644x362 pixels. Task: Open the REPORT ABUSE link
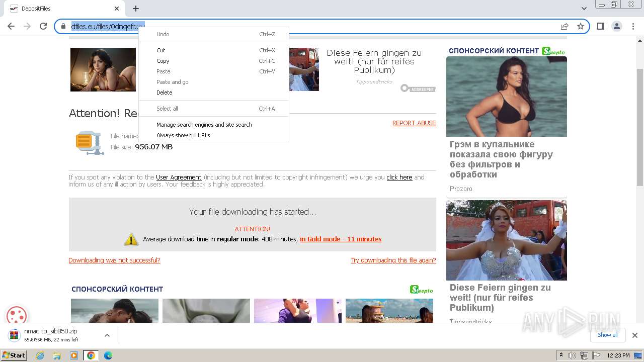coord(414,123)
